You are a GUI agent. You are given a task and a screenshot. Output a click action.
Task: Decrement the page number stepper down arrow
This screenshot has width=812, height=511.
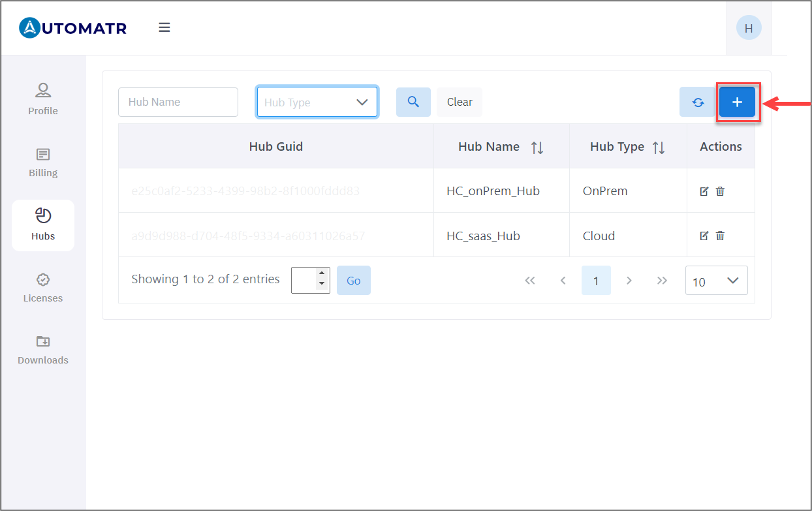pyautogui.click(x=321, y=285)
